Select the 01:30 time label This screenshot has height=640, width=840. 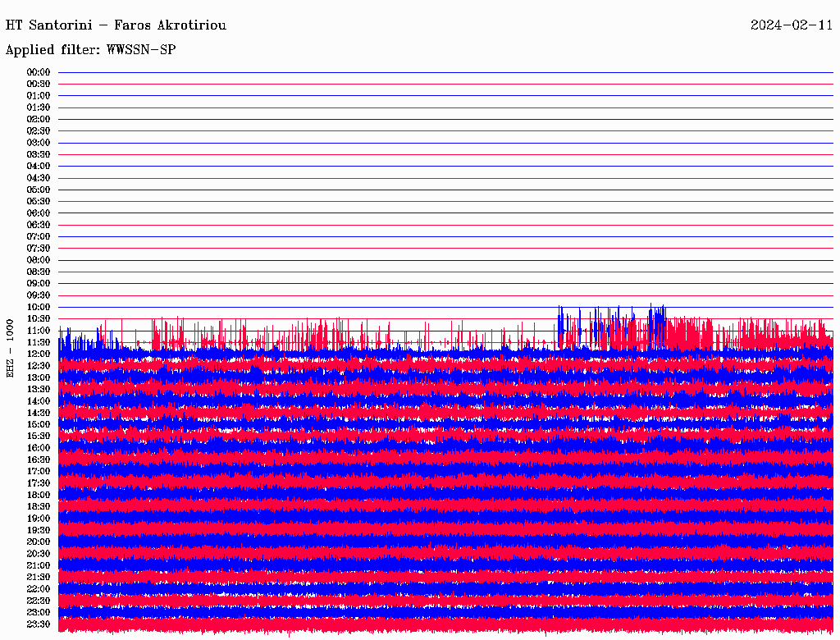coord(39,107)
